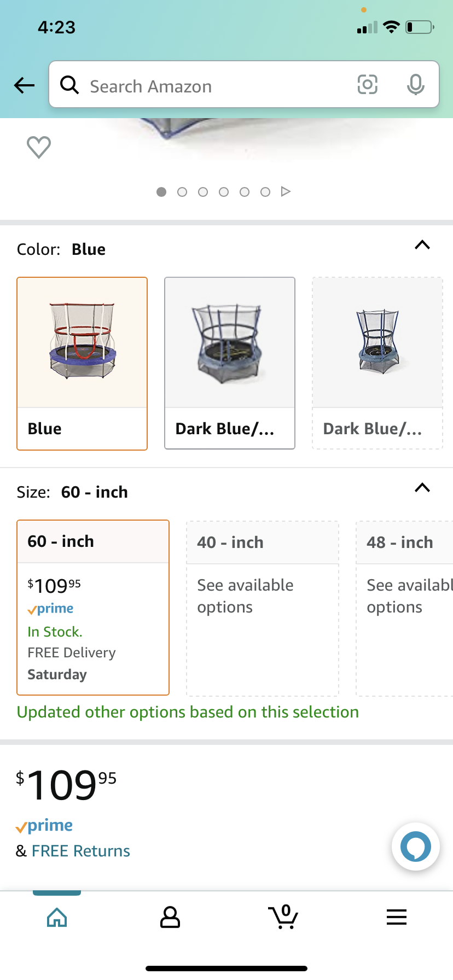Select the Blue color swatch
The height and width of the screenshot is (980, 453).
[82, 364]
